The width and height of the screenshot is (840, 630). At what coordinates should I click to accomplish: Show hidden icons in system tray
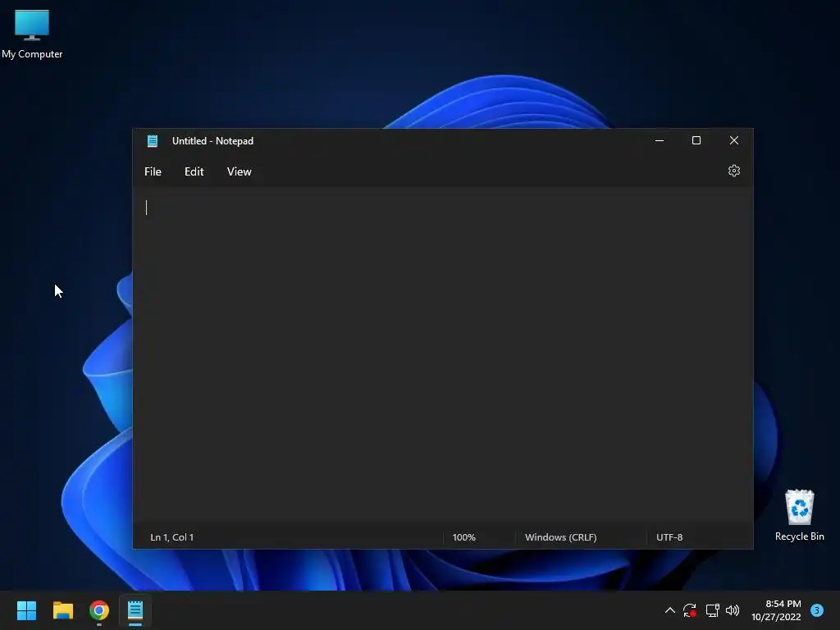click(x=669, y=610)
